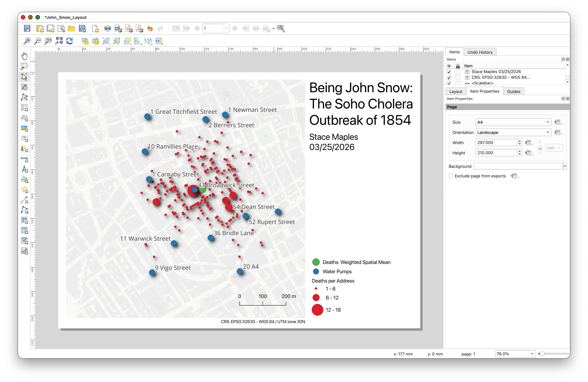The image size is (588, 382).
Task: Switch to the Undo History tab
Action: pyautogui.click(x=480, y=52)
